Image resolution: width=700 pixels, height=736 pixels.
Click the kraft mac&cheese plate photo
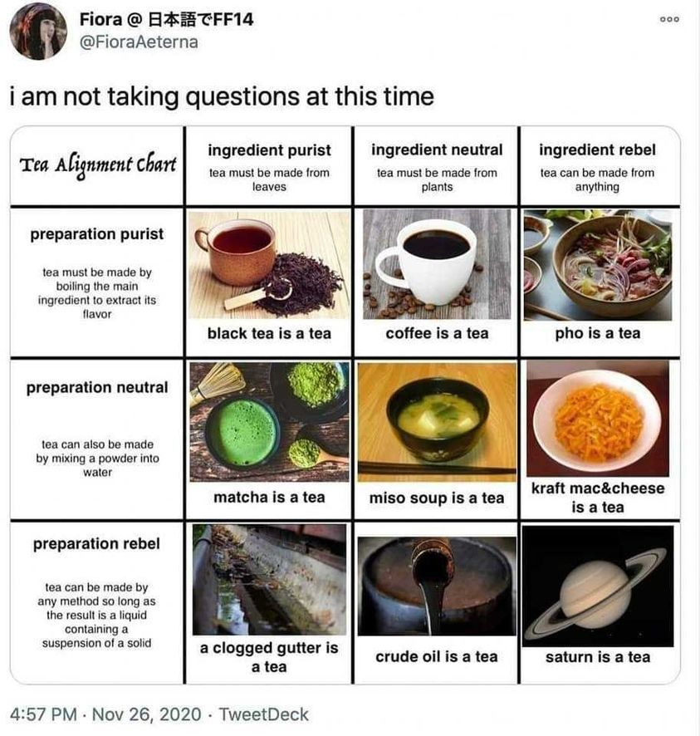598,418
